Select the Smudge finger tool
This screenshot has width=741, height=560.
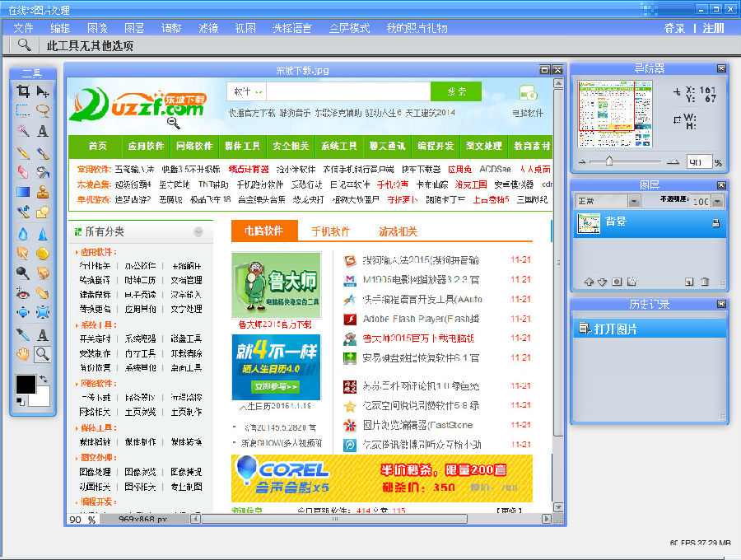[23, 254]
